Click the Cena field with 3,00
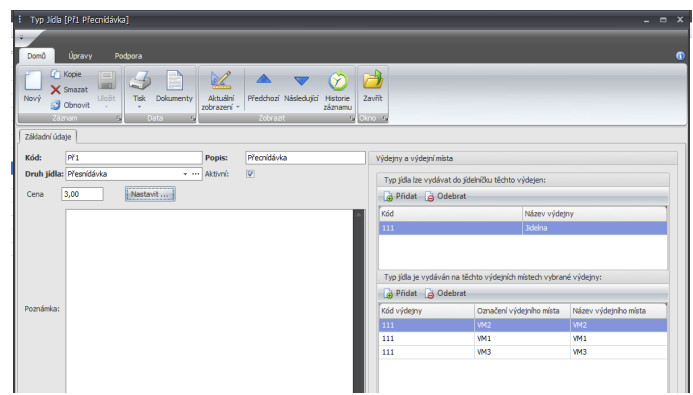The image size is (693, 395). pyautogui.click(x=82, y=194)
